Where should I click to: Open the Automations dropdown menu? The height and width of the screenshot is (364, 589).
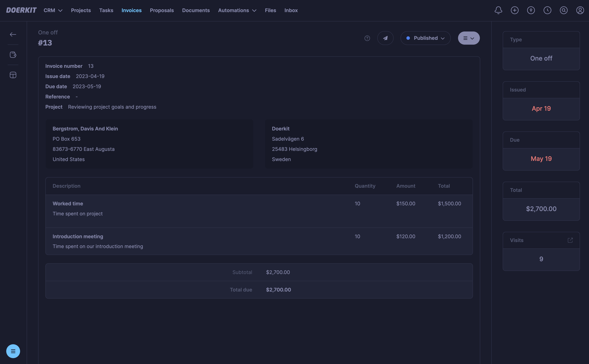pyautogui.click(x=237, y=10)
